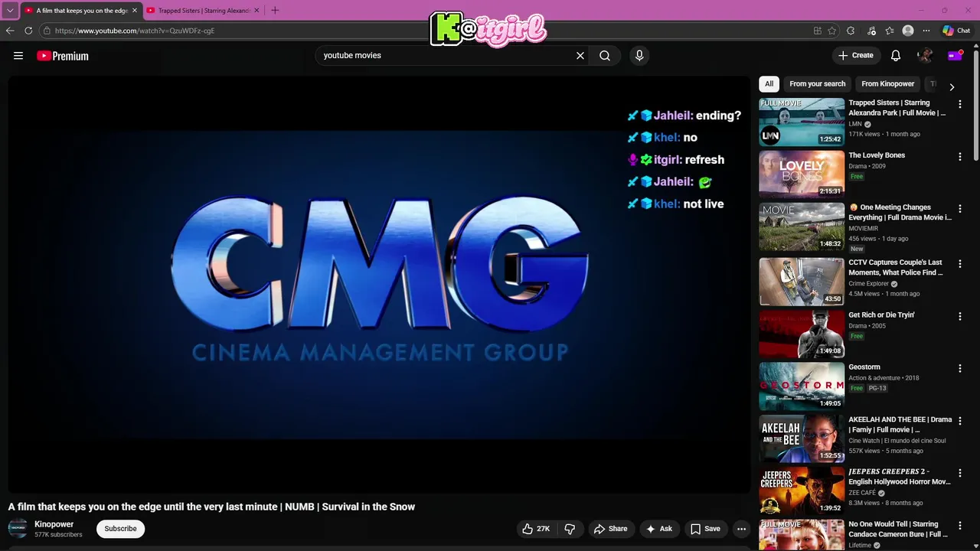Viewport: 980px width, 551px height.
Task: Open Kinopower channel name link
Action: click(x=54, y=524)
